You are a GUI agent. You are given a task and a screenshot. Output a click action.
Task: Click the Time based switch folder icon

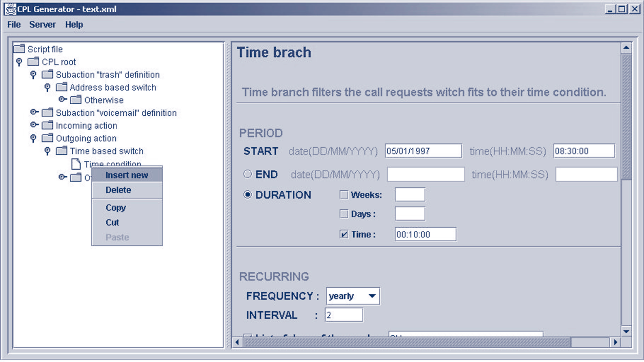coord(62,151)
